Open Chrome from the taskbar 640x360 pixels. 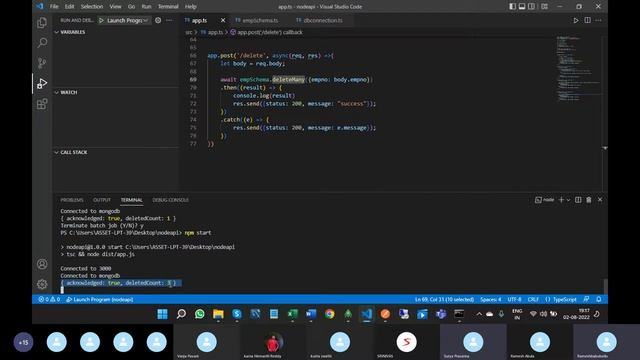point(329,313)
